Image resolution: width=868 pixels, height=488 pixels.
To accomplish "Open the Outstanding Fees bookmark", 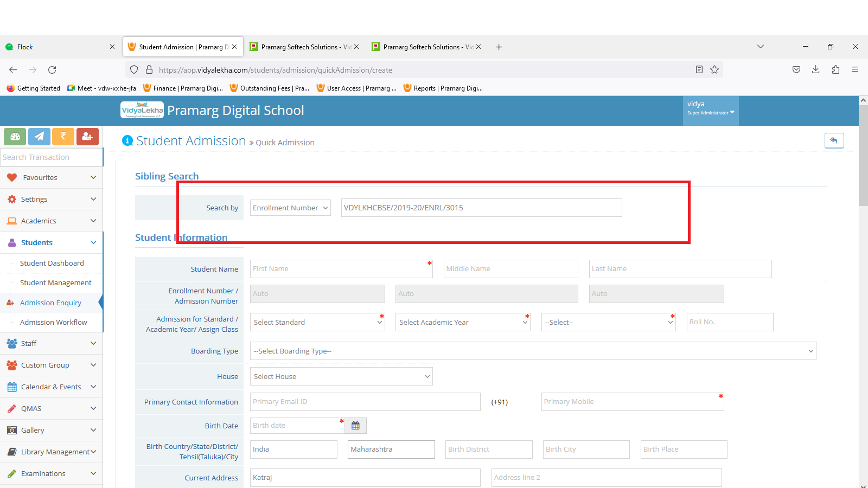I will (x=270, y=88).
